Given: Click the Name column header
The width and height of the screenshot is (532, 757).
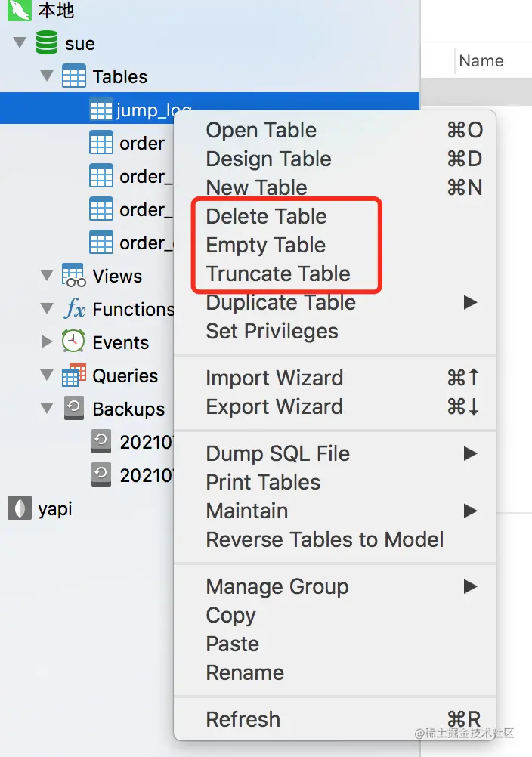Looking at the screenshot, I should (x=481, y=61).
